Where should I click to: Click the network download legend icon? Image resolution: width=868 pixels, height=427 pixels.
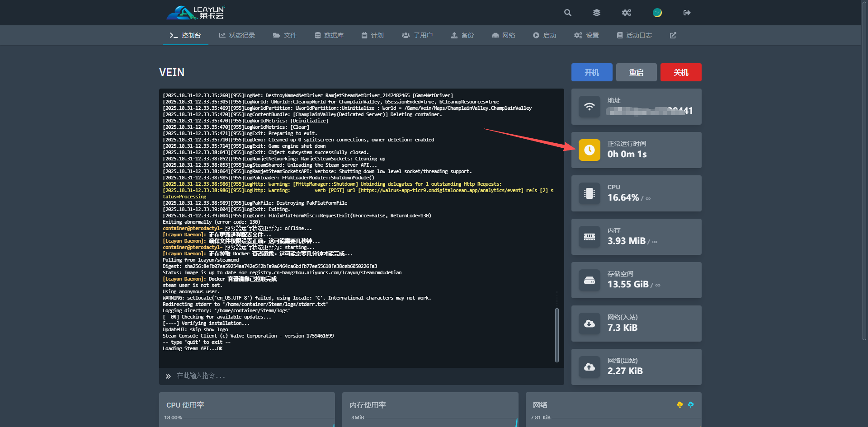pyautogui.click(x=679, y=405)
